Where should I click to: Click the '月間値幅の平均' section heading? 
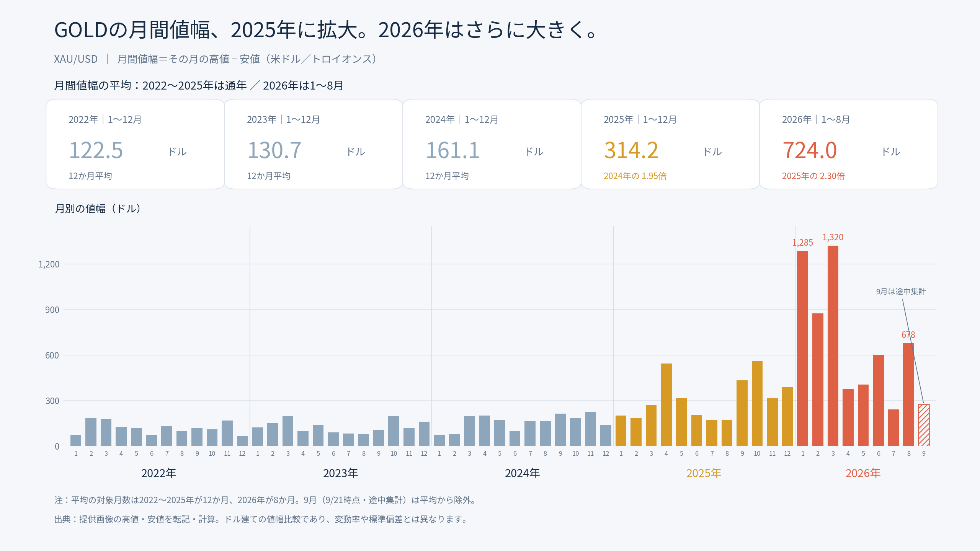click(199, 85)
